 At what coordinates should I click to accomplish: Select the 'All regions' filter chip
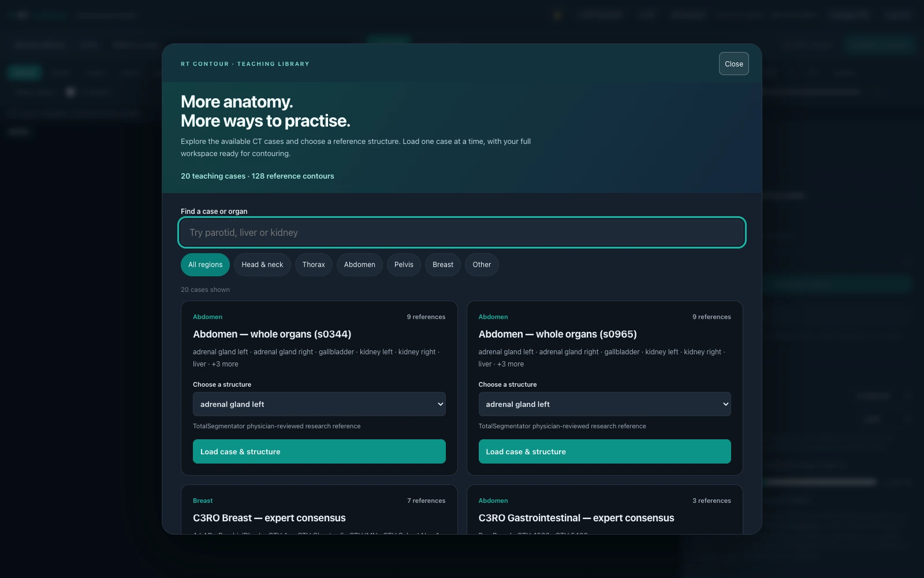205,265
